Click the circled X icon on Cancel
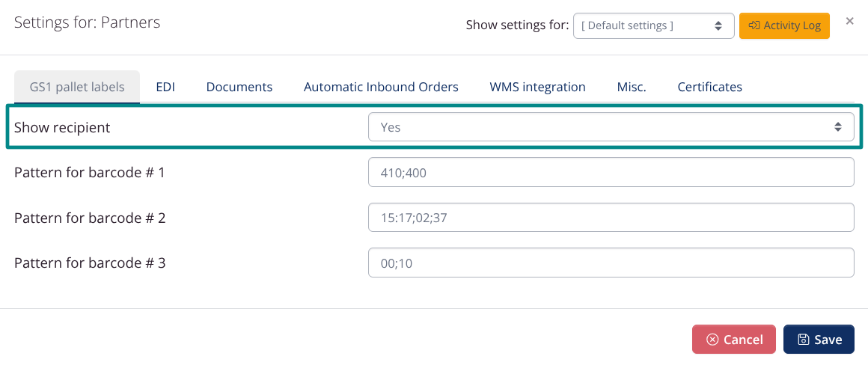The height and width of the screenshot is (368, 868). (712, 340)
